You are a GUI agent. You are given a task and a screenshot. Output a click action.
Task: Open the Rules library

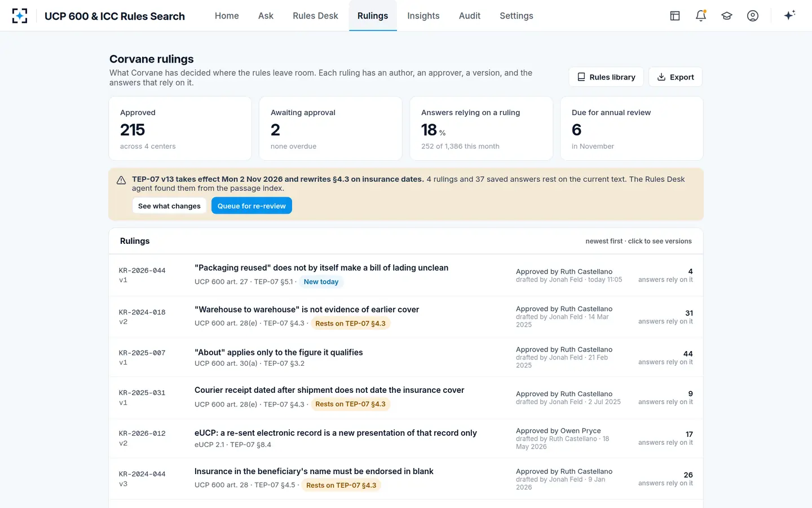[x=606, y=77]
